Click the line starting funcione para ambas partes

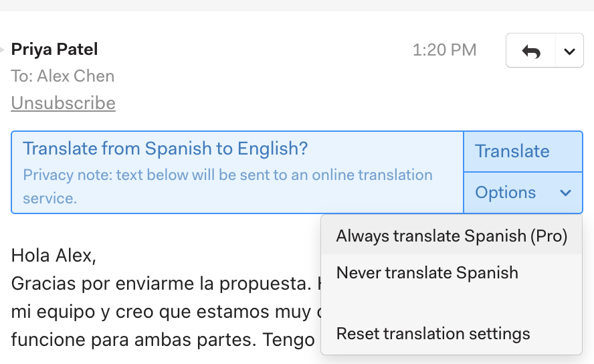pos(163,339)
